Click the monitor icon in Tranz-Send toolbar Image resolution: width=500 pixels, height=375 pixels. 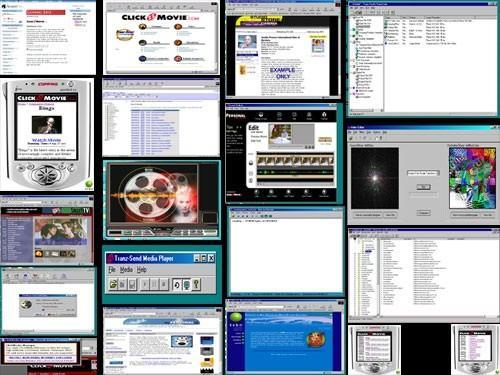132,284
